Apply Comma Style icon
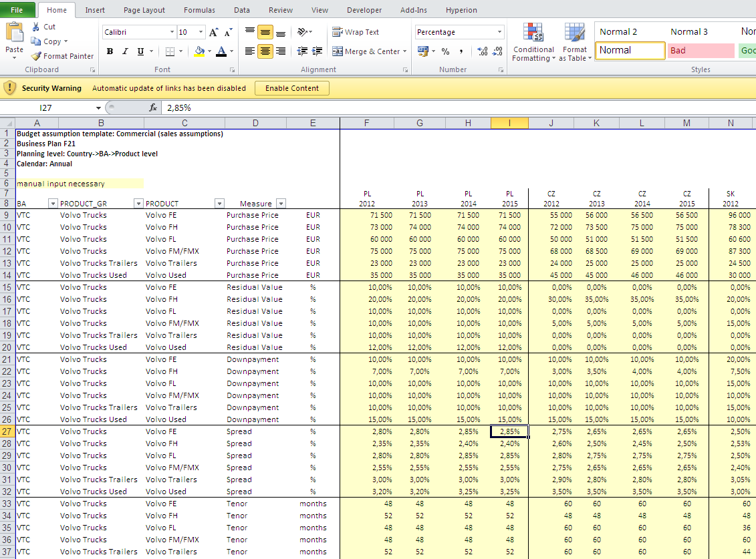The image size is (756, 559). point(461,51)
